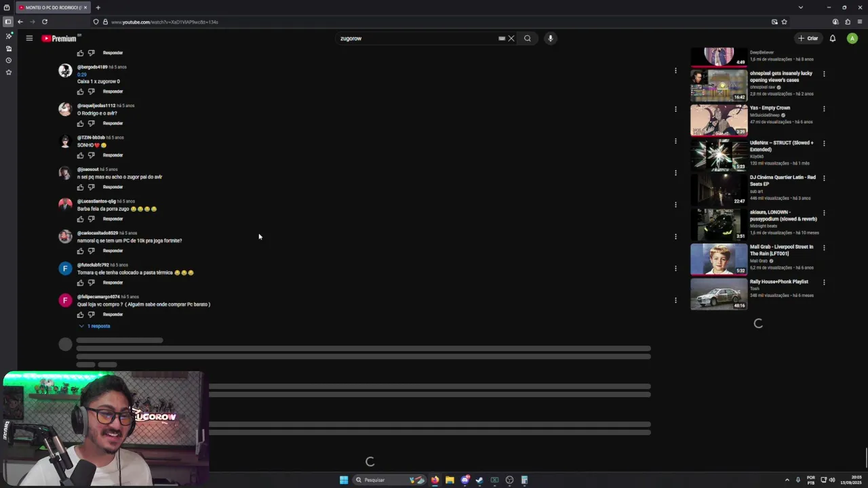Open Steam from the taskbar
Image resolution: width=868 pixels, height=488 pixels.
point(479,480)
